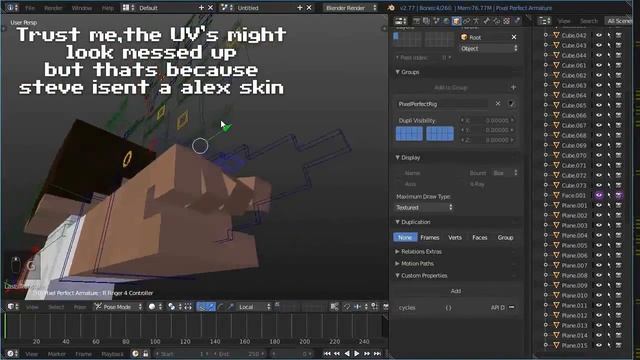This screenshot has height=360, width=640.
Task: Click the properties editor type icon
Action: 401,20
